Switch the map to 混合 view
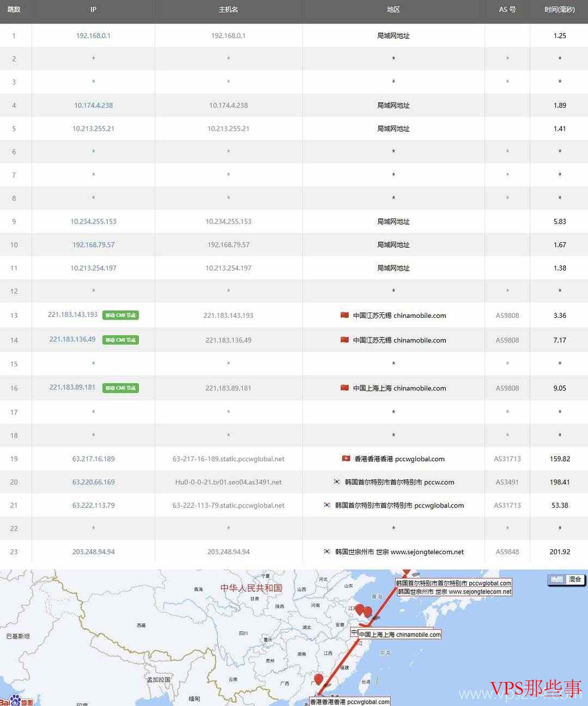 [575, 579]
